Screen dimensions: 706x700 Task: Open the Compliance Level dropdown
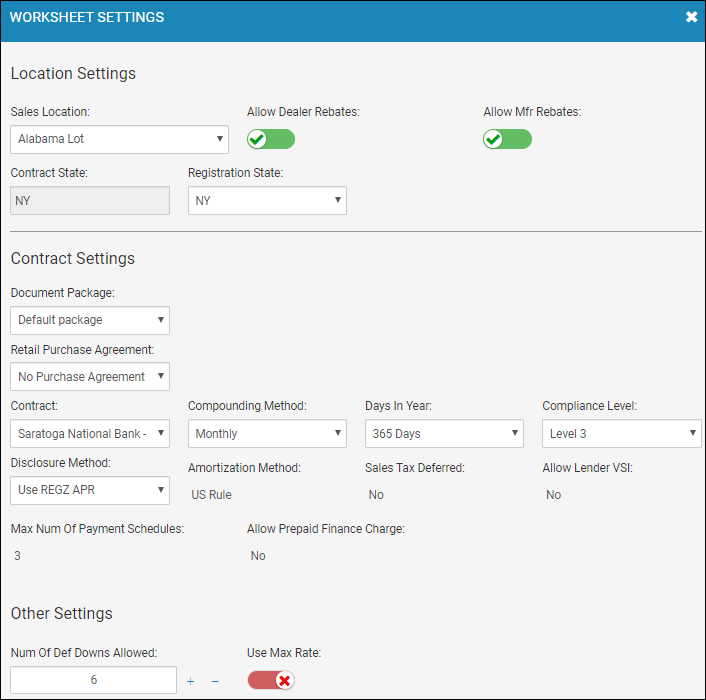pos(622,434)
